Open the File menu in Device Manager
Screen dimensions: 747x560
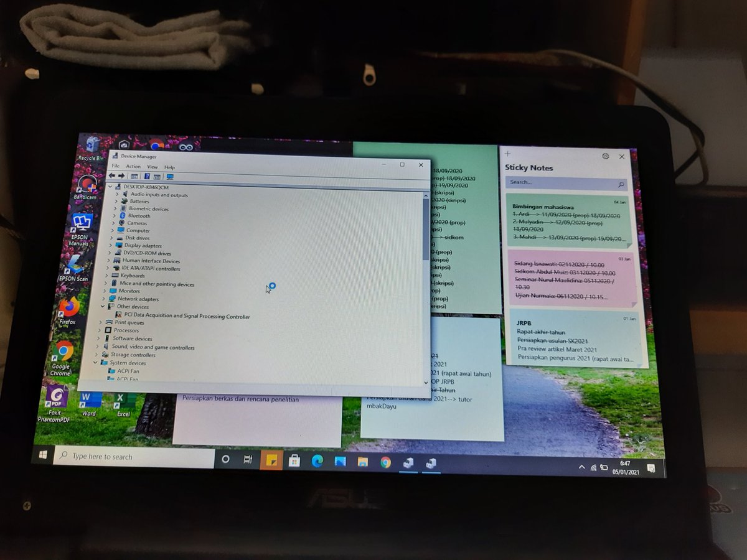tap(115, 166)
